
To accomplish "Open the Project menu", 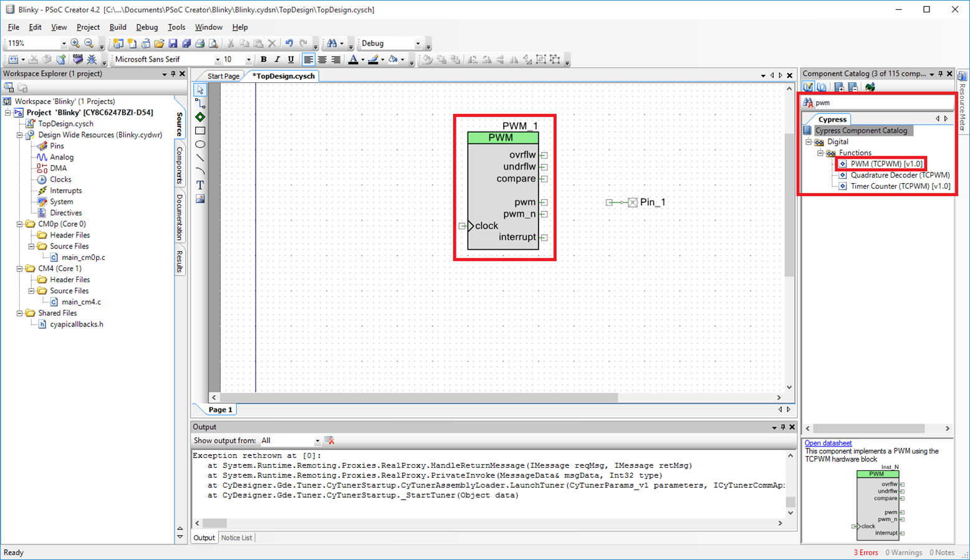I will pos(88,27).
